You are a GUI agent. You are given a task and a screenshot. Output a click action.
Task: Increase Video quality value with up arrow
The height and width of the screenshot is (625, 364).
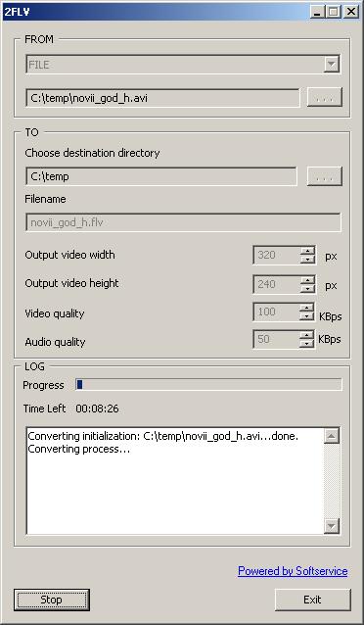pyautogui.click(x=306, y=308)
